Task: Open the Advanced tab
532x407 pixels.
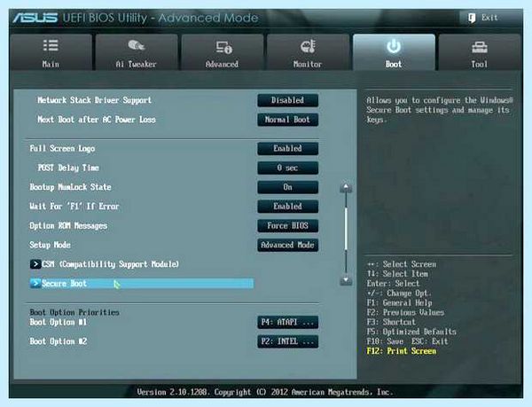Action: [223, 52]
